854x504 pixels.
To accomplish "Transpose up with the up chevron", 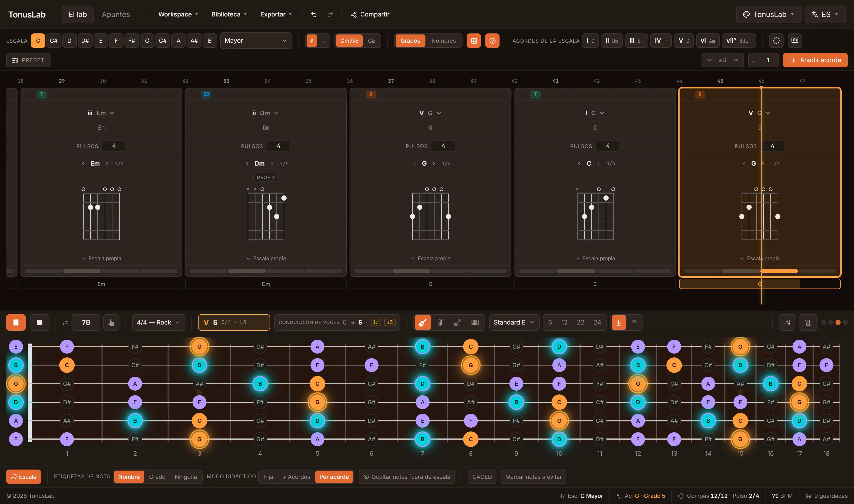I will 736,60.
